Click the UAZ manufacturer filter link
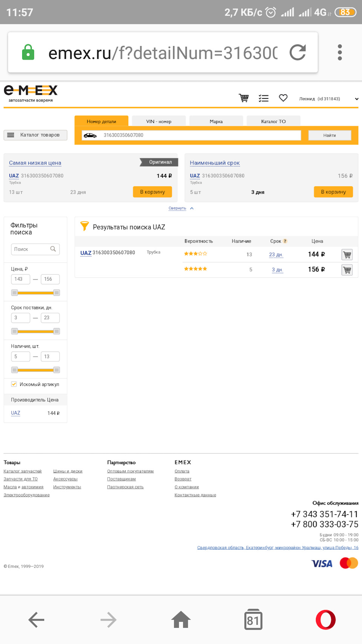This screenshot has height=644, width=362. 15,413
